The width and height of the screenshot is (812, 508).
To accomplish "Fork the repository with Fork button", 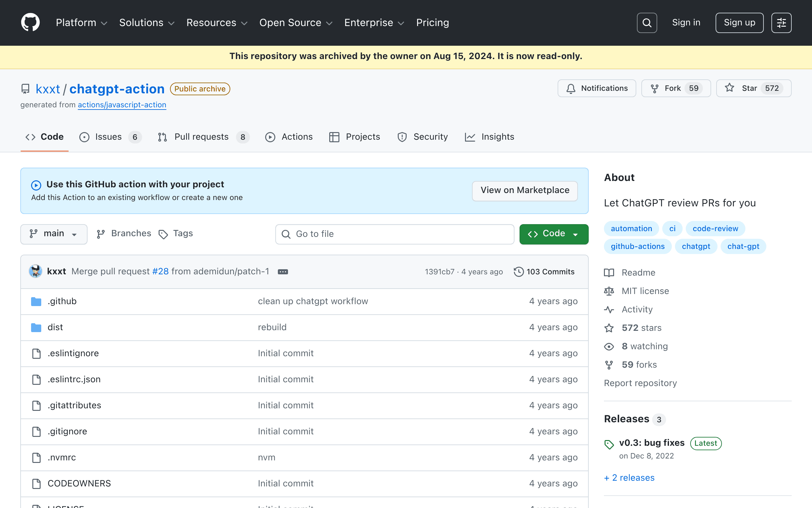I will coord(676,88).
